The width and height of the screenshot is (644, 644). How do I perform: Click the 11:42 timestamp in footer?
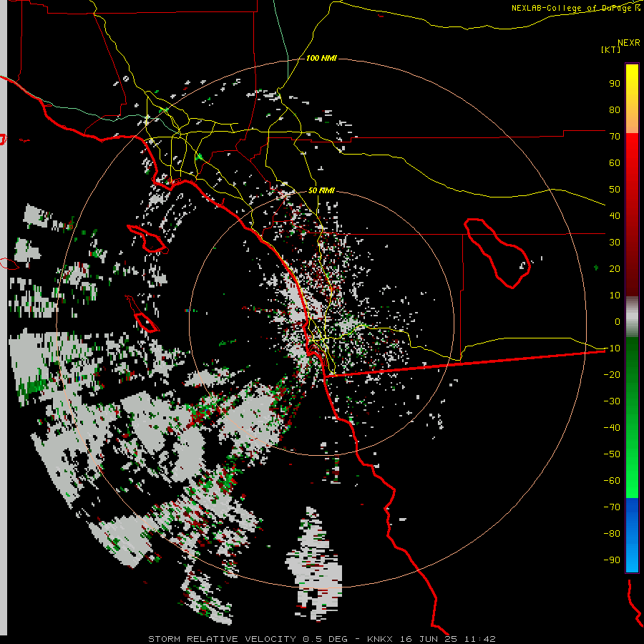[x=480, y=639]
